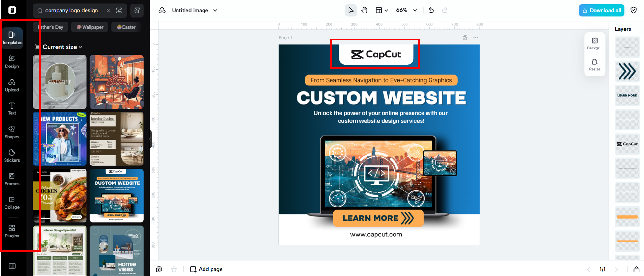This screenshot has width=644, height=276.
Task: Choose the Custom Website template thumbnail
Action: (117, 196)
